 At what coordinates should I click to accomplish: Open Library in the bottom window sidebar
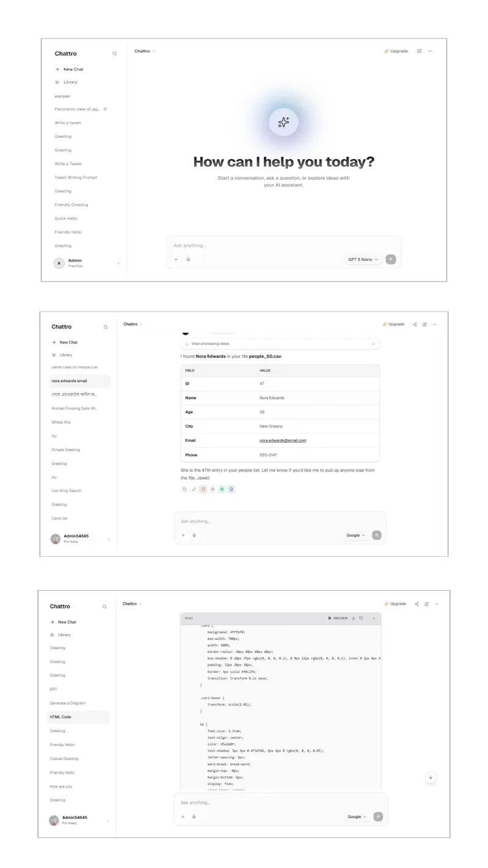coord(60,635)
